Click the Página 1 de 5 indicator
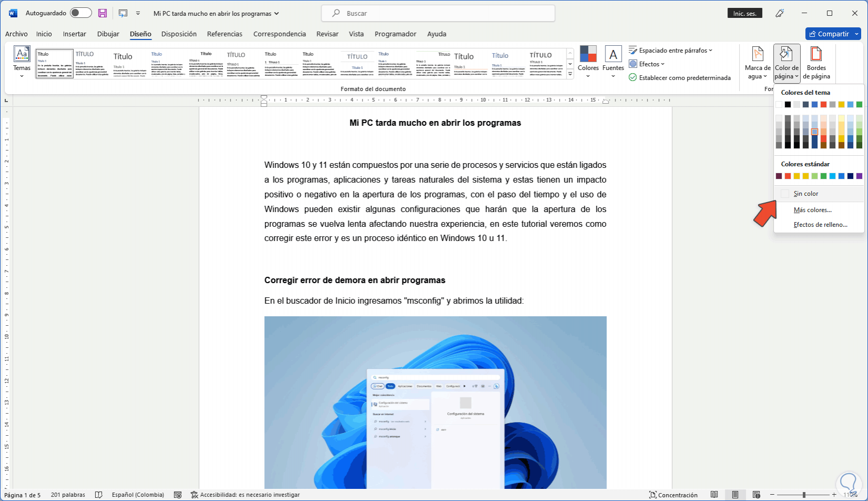The height and width of the screenshot is (501, 868). coord(23,495)
